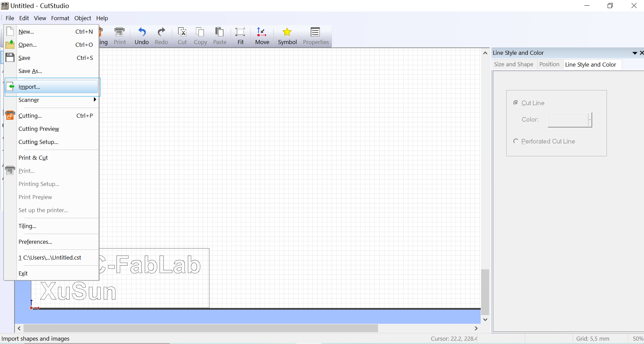Switch to the Size and Shape tab
The image size is (644, 344).
coord(513,64)
